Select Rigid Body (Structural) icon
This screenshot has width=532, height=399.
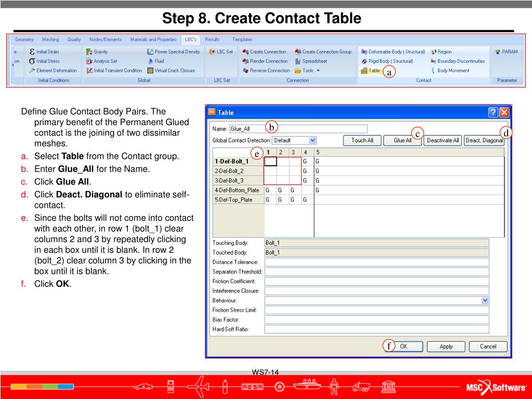364,61
